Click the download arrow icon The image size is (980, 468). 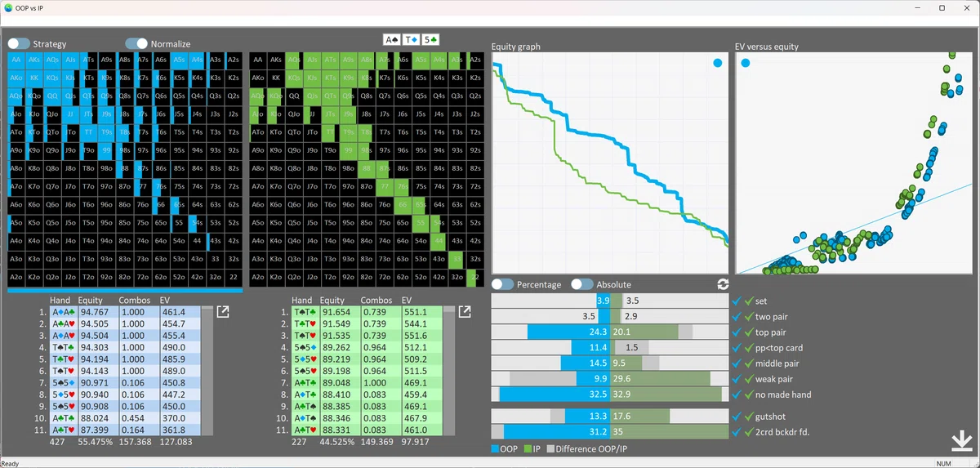coord(963,440)
